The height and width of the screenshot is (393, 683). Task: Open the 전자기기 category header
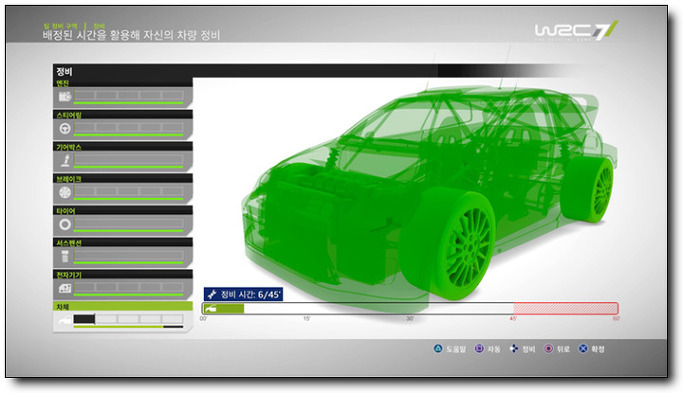click(x=123, y=274)
